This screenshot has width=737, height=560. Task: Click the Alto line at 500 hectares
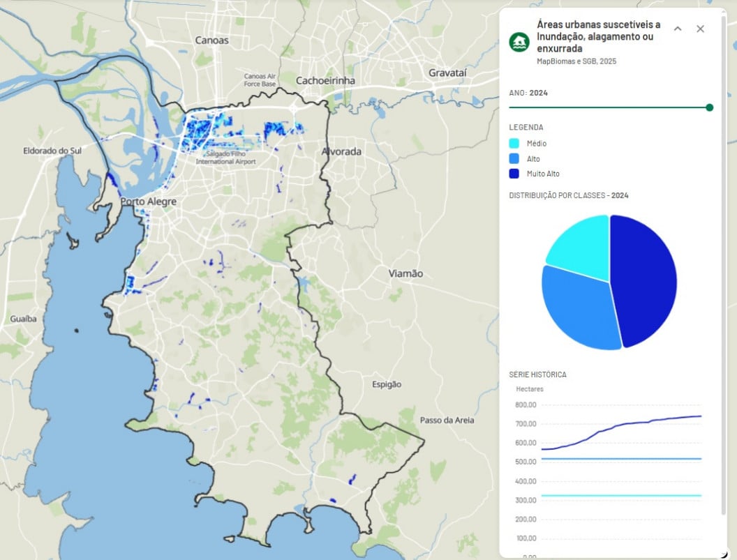[607, 459]
